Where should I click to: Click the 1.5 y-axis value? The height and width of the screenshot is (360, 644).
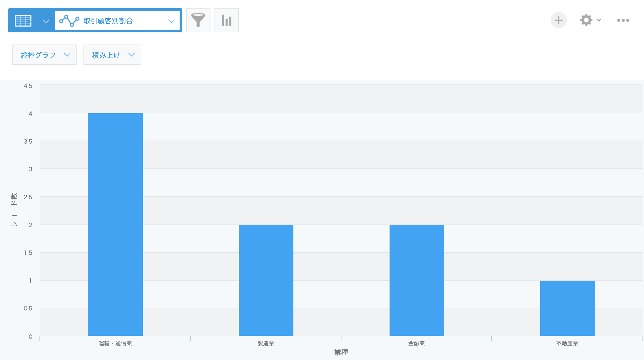click(x=28, y=253)
